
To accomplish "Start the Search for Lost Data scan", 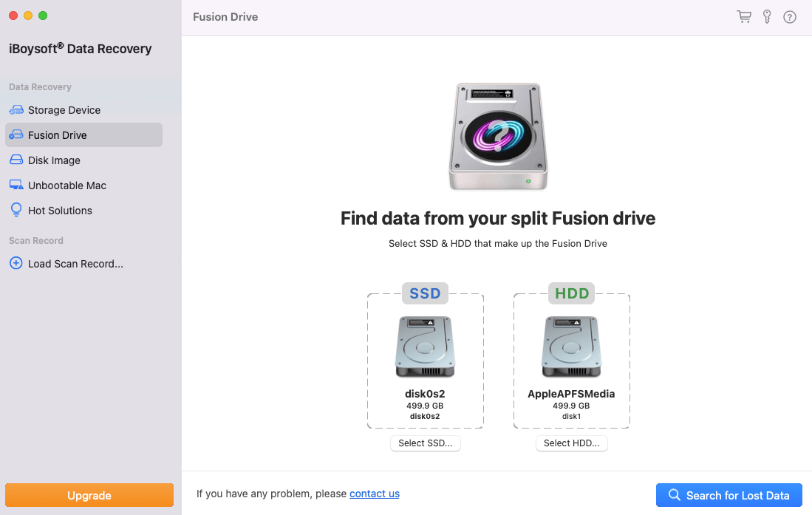I will point(729,495).
